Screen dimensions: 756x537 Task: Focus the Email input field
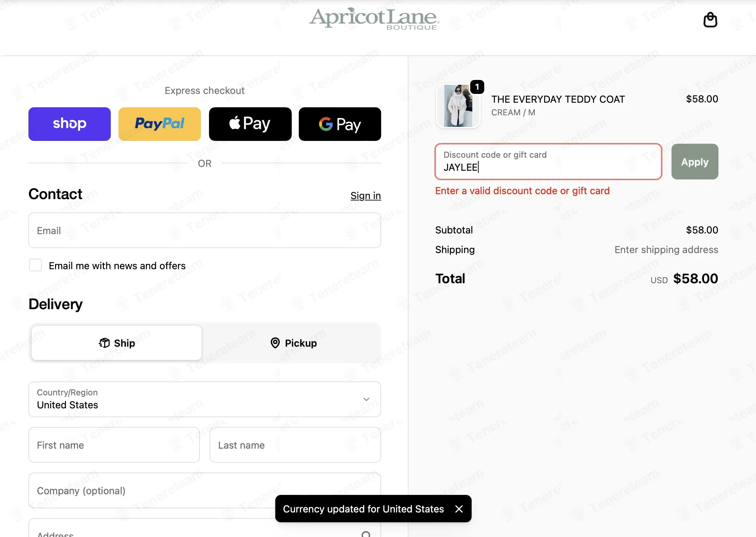[x=204, y=230]
